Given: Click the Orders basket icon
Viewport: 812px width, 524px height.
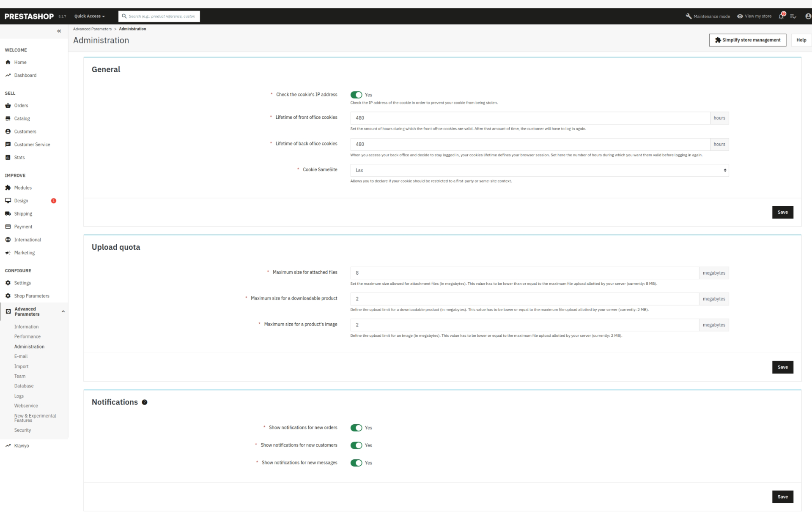Looking at the screenshot, I should (x=8, y=106).
